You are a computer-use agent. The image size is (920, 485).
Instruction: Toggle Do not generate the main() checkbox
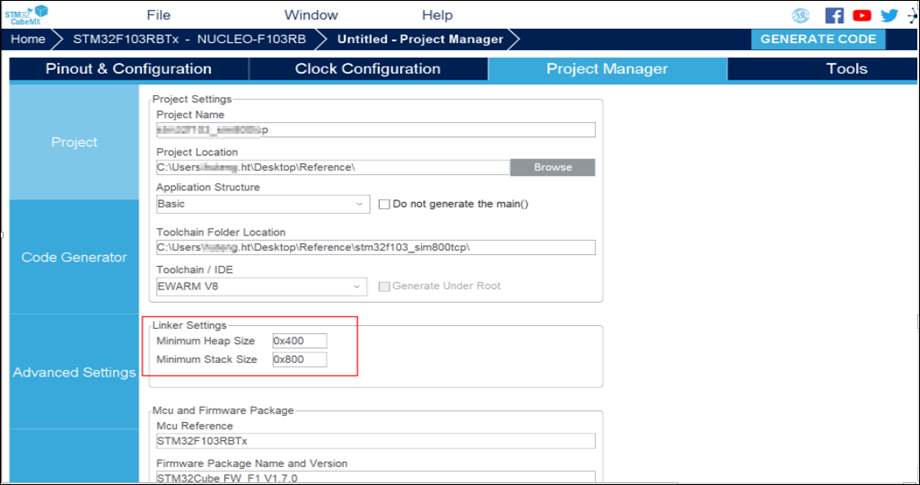pyautogui.click(x=384, y=204)
